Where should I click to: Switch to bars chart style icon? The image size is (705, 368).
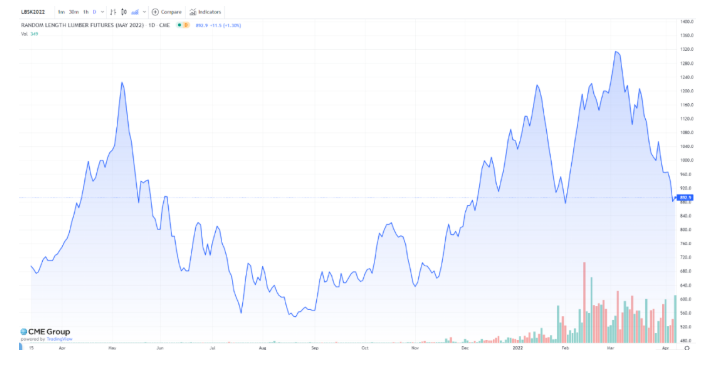click(113, 12)
